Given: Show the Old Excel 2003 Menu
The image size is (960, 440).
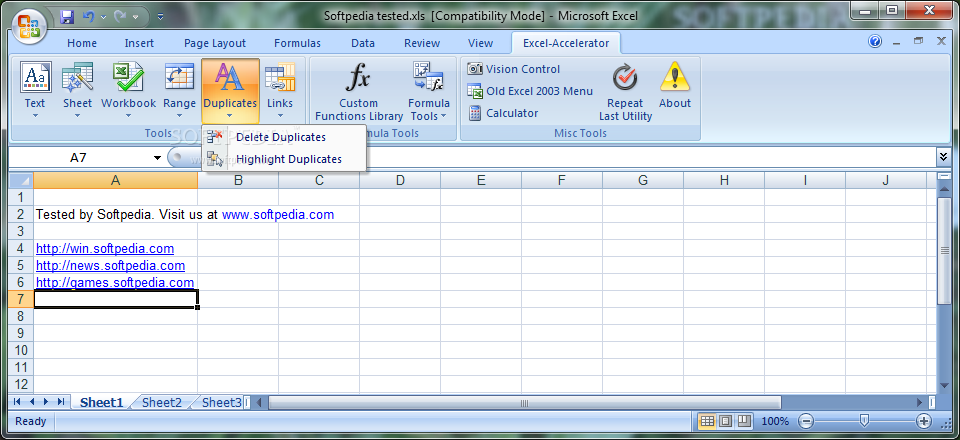Looking at the screenshot, I should 530,91.
